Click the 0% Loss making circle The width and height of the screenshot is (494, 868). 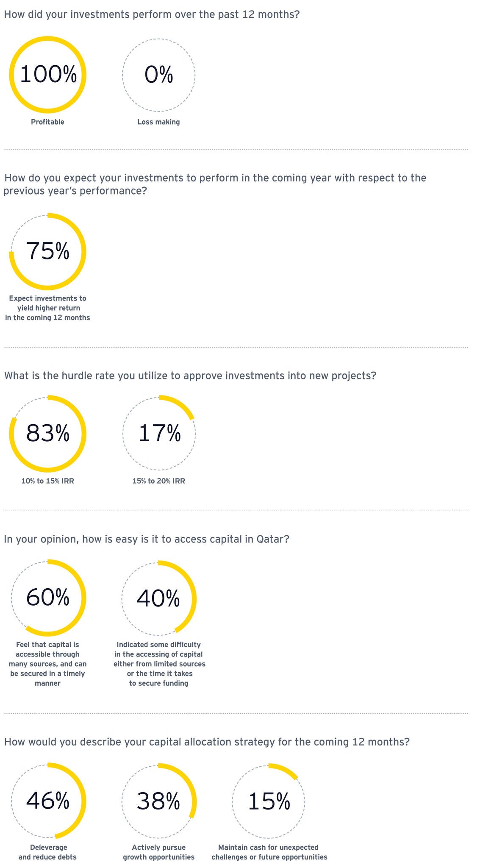coord(159,75)
